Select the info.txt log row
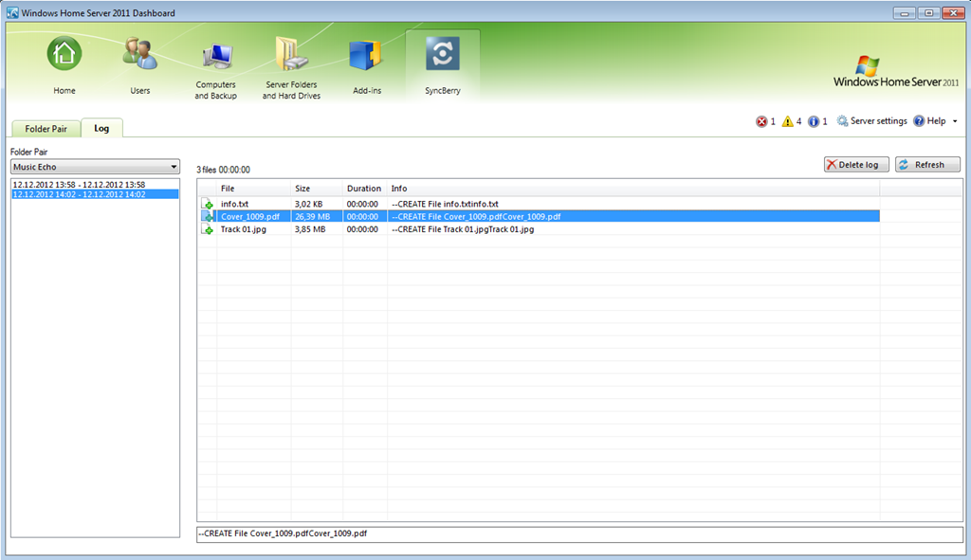The width and height of the screenshot is (971, 560). 235,204
